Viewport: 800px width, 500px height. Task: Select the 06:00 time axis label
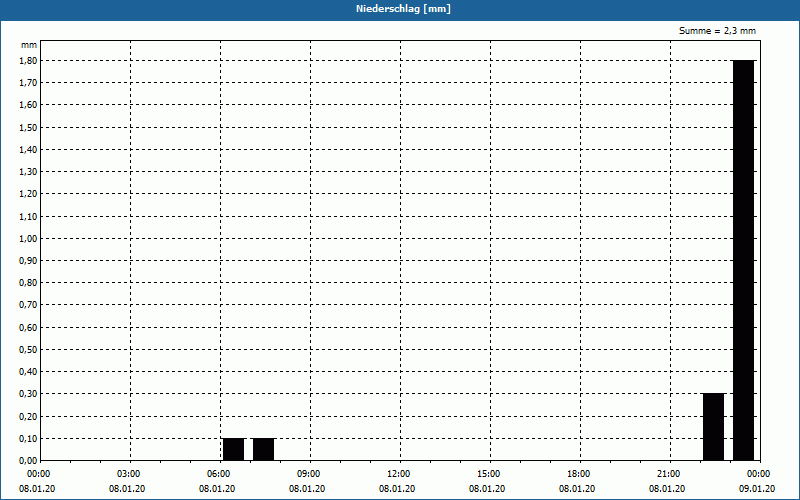(x=218, y=474)
